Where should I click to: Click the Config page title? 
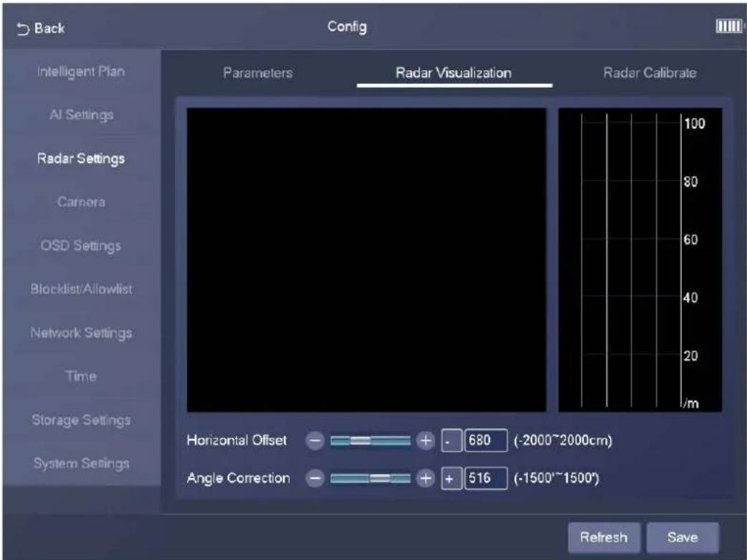[x=347, y=27]
